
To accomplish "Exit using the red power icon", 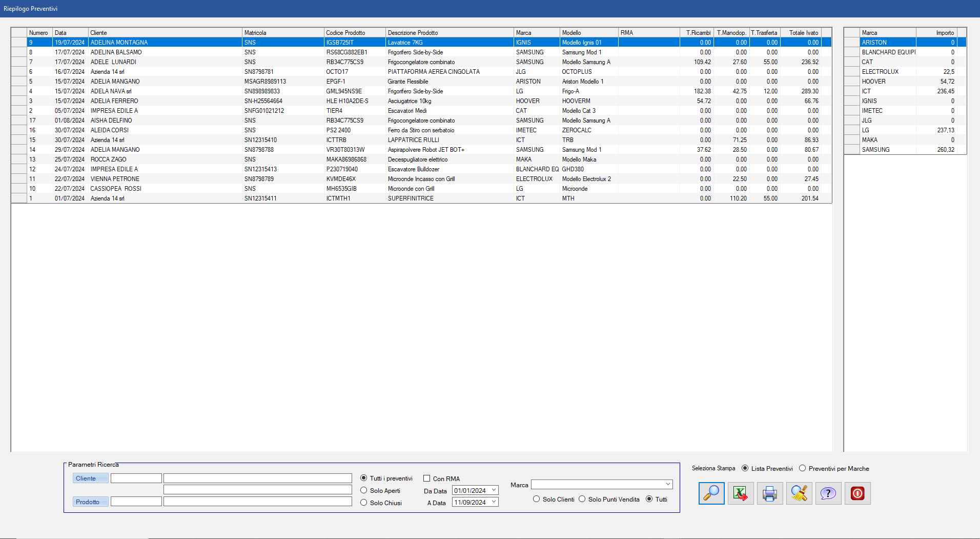I will [857, 493].
